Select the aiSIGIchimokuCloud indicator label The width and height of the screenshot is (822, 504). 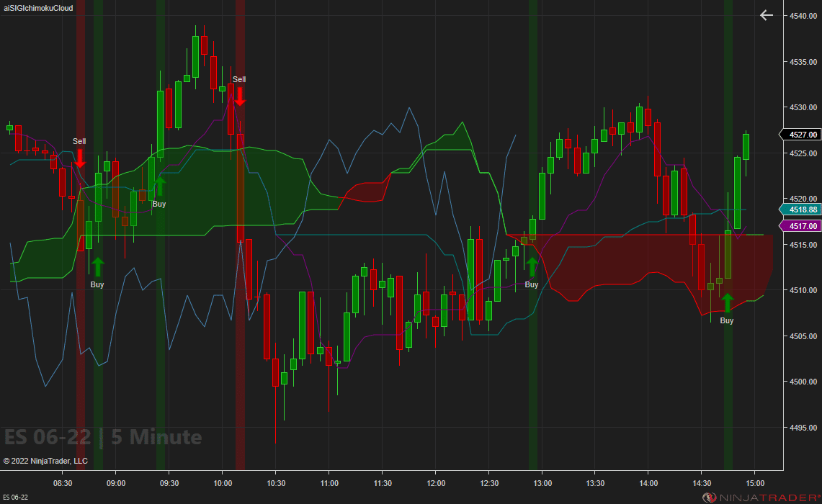point(37,9)
